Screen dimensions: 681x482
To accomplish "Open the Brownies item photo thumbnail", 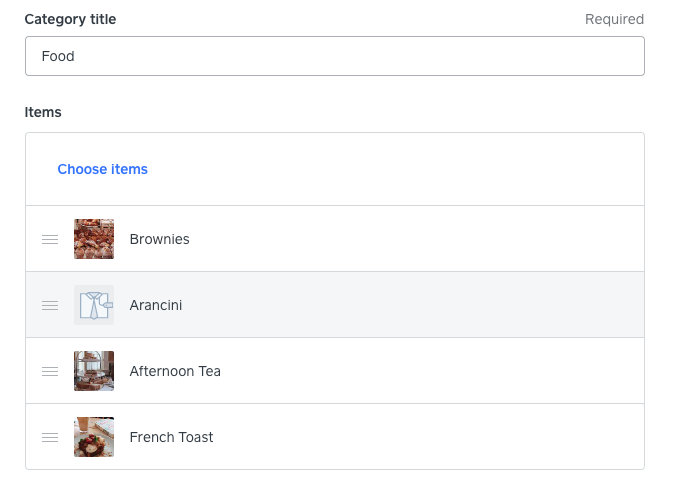I will click(94, 239).
